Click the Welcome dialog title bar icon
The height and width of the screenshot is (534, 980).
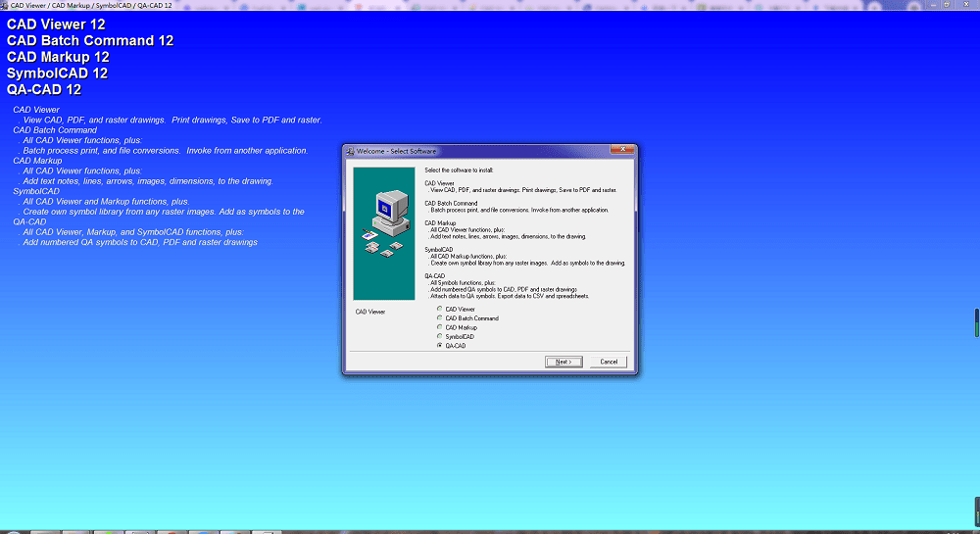tap(350, 151)
